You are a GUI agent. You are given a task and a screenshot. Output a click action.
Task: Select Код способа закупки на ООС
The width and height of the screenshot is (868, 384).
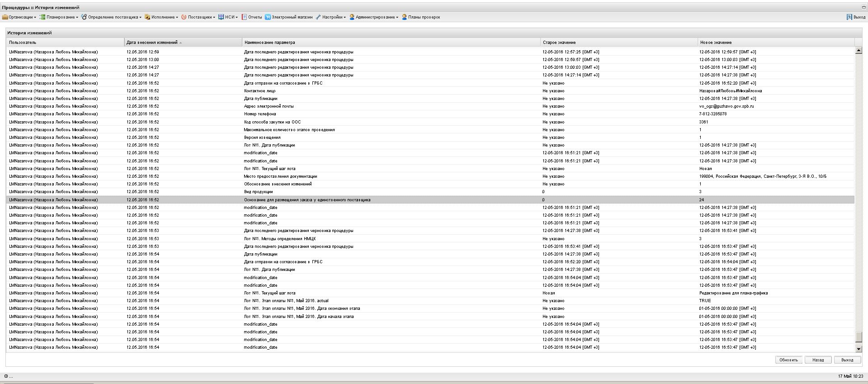click(x=272, y=122)
